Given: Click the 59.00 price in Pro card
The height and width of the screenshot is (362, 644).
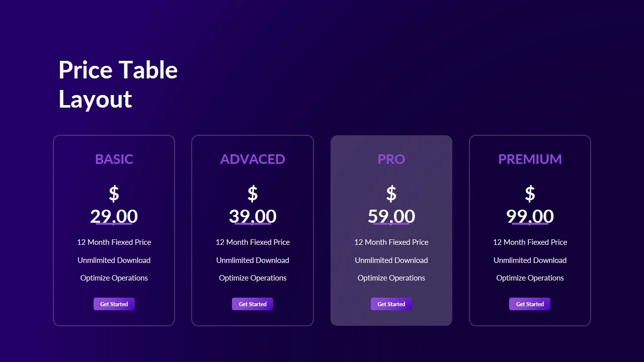Looking at the screenshot, I should (391, 217).
